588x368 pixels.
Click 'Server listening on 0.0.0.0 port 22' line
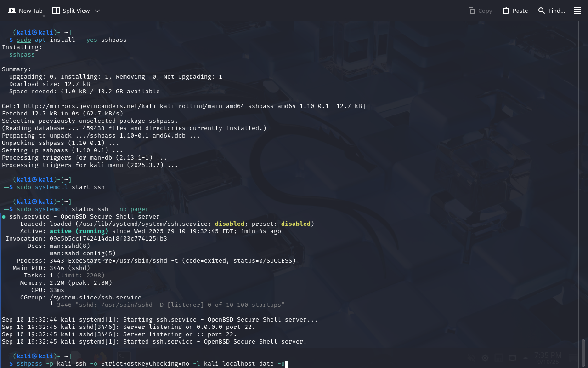tap(129, 327)
